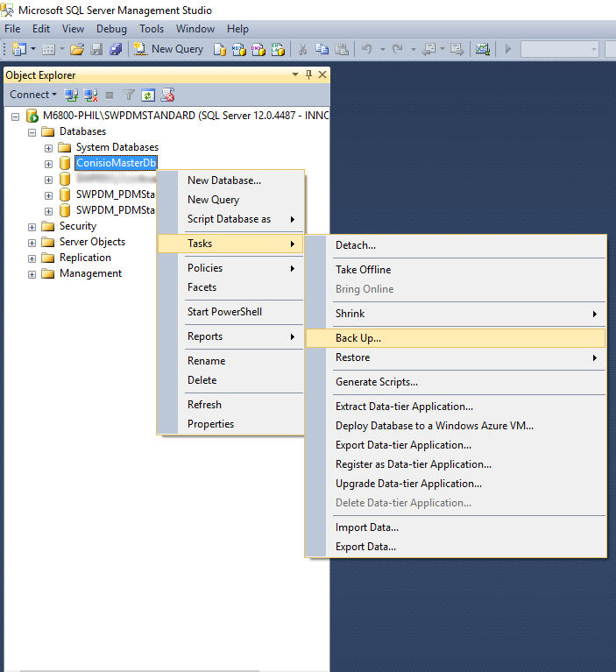The width and height of the screenshot is (616, 672).
Task: Click the Save All icon in toolbar
Action: coord(115,49)
